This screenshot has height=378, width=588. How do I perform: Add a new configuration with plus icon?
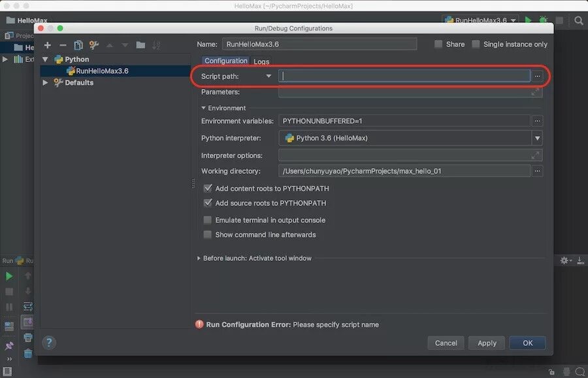tap(47, 45)
